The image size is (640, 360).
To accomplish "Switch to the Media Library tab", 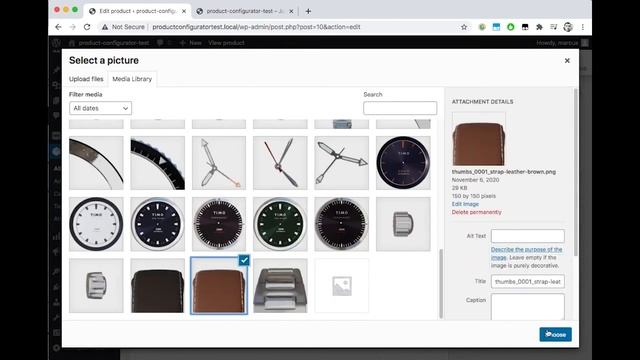I will coord(132,79).
